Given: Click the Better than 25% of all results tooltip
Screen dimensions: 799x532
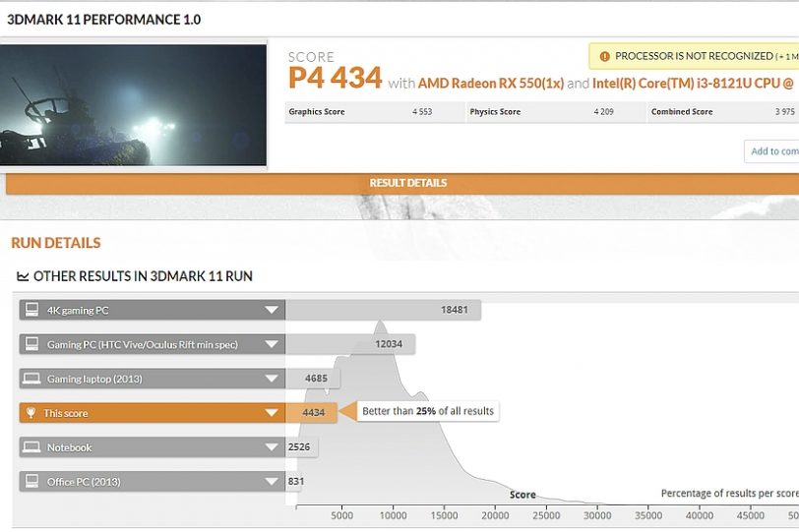Looking at the screenshot, I should coord(428,411).
